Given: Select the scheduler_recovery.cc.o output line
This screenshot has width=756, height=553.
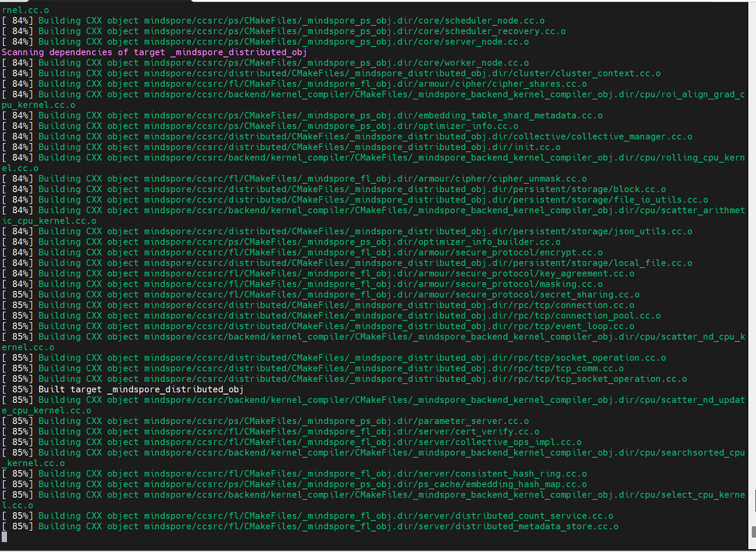Looking at the screenshot, I should coord(283,31).
